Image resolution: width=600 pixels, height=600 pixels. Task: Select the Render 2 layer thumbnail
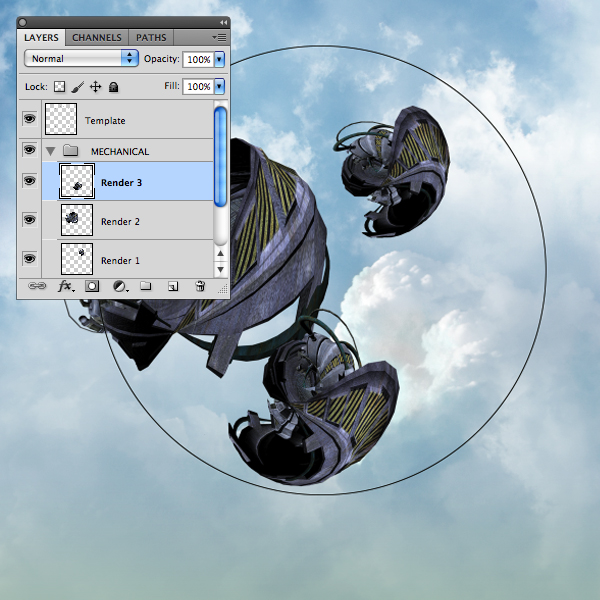(77, 220)
